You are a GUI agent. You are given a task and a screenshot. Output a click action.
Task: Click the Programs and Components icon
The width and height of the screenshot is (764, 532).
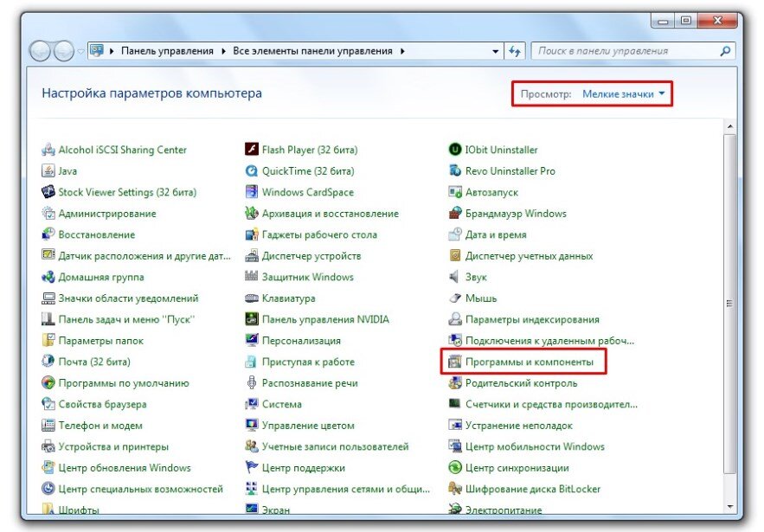[x=454, y=362]
